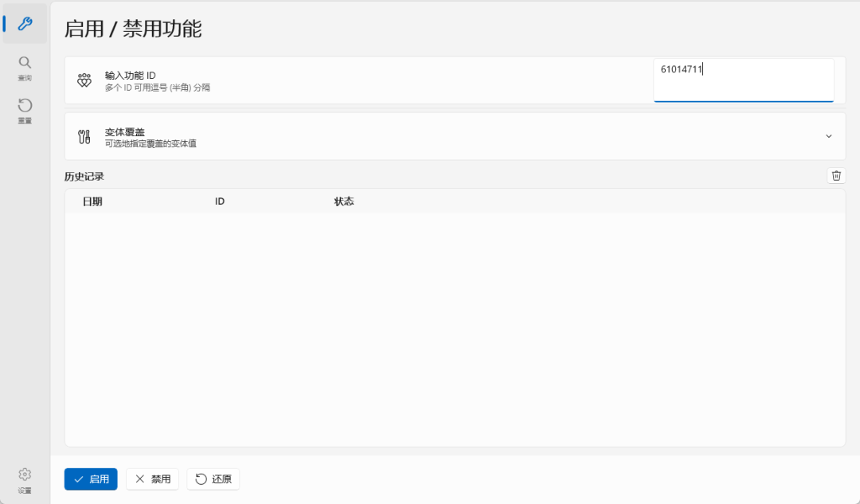Open 设置 settings gear at sidebar bottom

[x=25, y=480]
